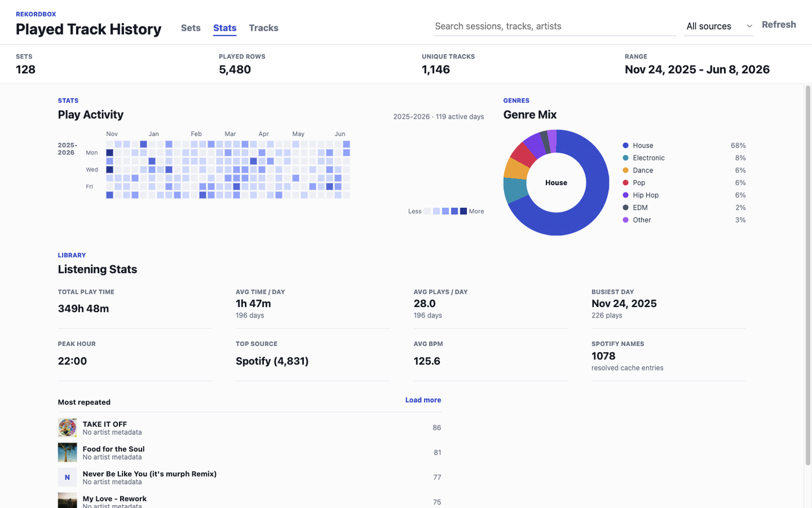Click the 'My Love - Rework' track title
The width and height of the screenshot is (812, 508).
[x=114, y=499]
